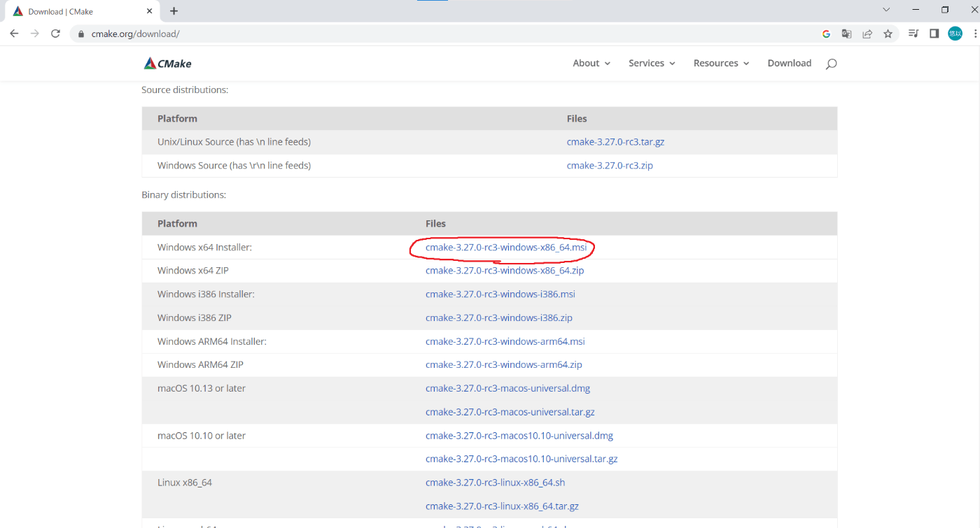This screenshot has height=528, width=980.
Task: Open a new browser tab
Action: (174, 11)
